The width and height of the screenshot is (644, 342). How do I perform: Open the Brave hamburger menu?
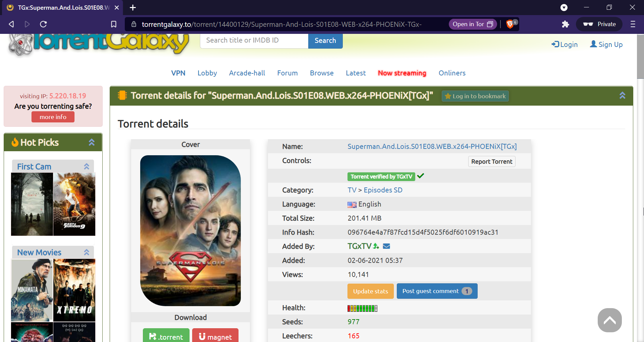tap(633, 24)
